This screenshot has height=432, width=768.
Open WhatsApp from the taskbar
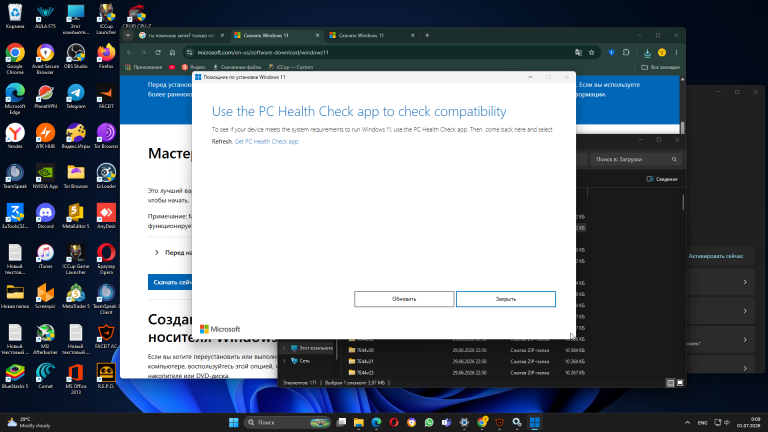pyautogui.click(x=429, y=422)
